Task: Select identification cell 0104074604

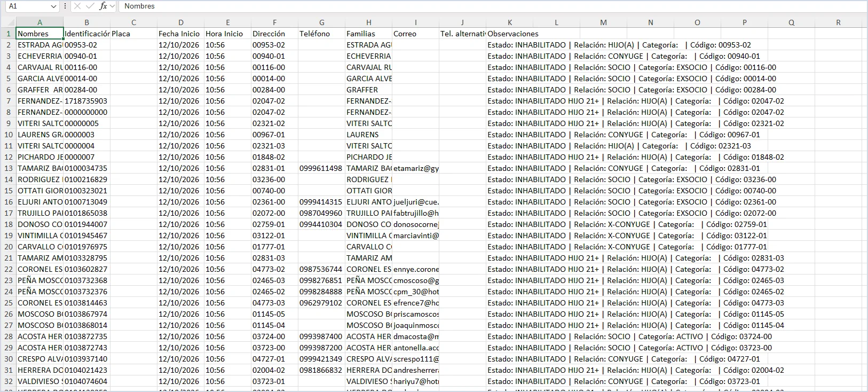Action: tap(86, 381)
